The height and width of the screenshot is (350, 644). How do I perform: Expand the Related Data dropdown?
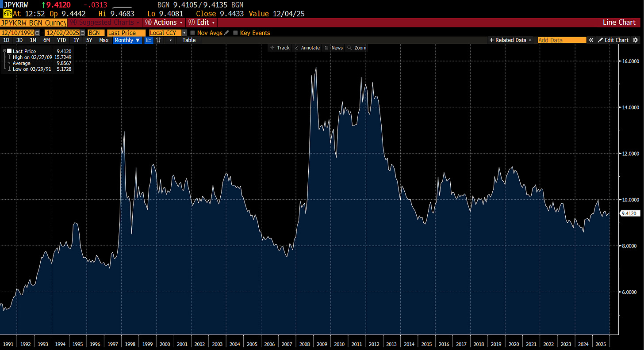tap(511, 40)
